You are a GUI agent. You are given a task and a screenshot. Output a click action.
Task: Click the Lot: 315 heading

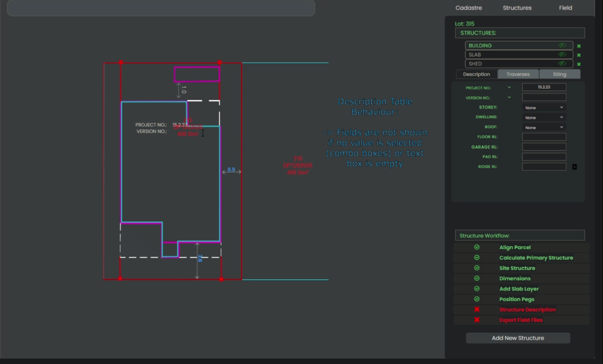click(x=465, y=24)
